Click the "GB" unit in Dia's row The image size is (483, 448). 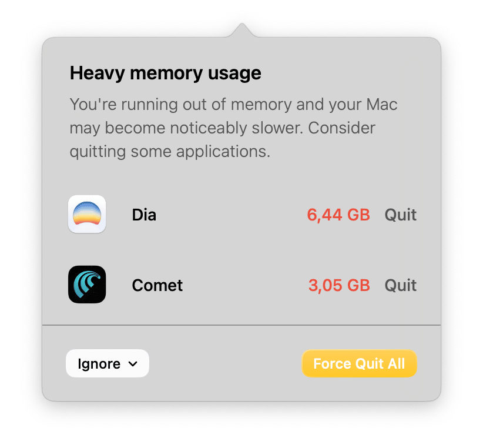click(358, 215)
